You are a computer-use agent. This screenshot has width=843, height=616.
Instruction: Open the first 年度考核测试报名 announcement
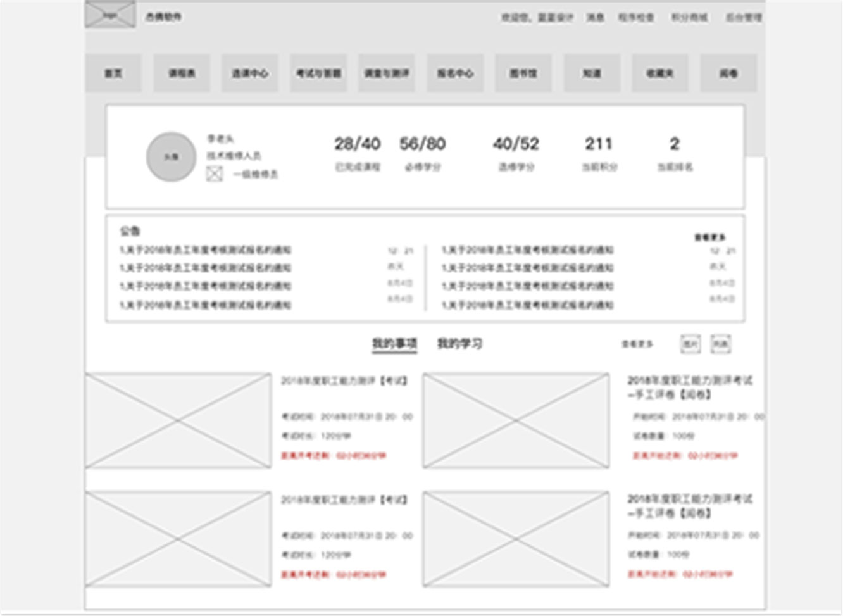click(203, 249)
